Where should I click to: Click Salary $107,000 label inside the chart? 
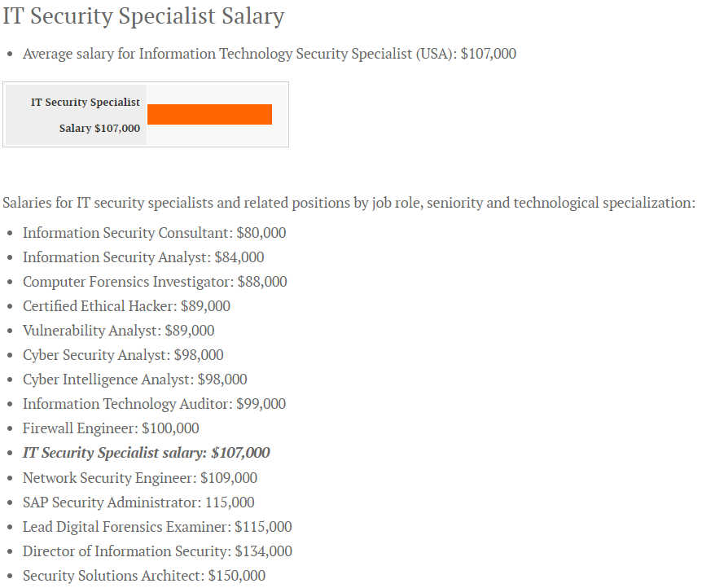[x=99, y=128]
